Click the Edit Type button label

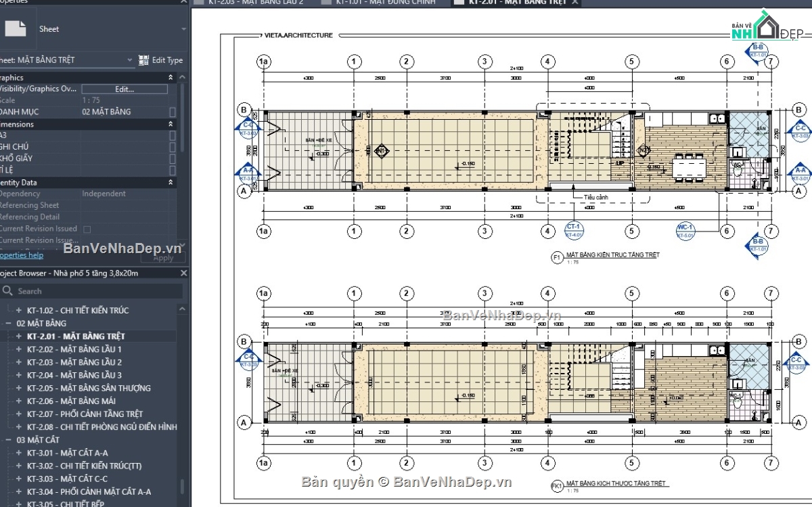pos(167,60)
